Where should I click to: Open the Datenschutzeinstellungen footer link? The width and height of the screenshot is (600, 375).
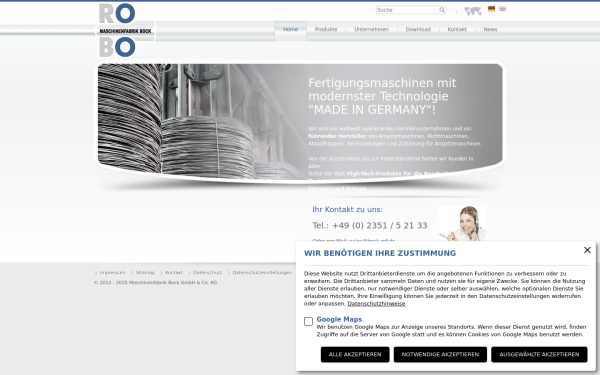tap(262, 273)
